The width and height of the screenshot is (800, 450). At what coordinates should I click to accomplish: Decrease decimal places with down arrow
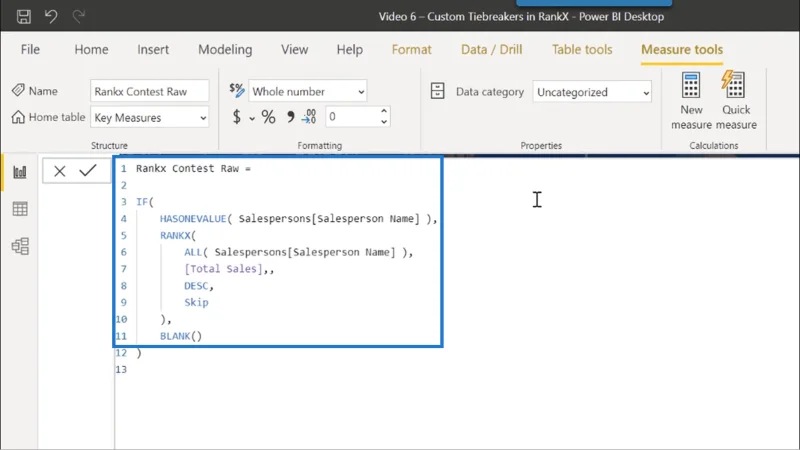(x=384, y=122)
